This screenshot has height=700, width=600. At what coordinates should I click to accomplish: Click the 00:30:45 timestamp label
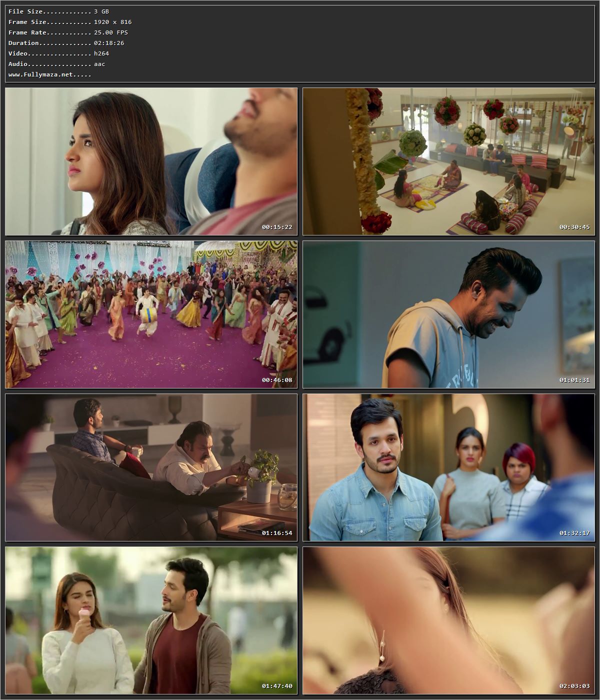point(574,227)
